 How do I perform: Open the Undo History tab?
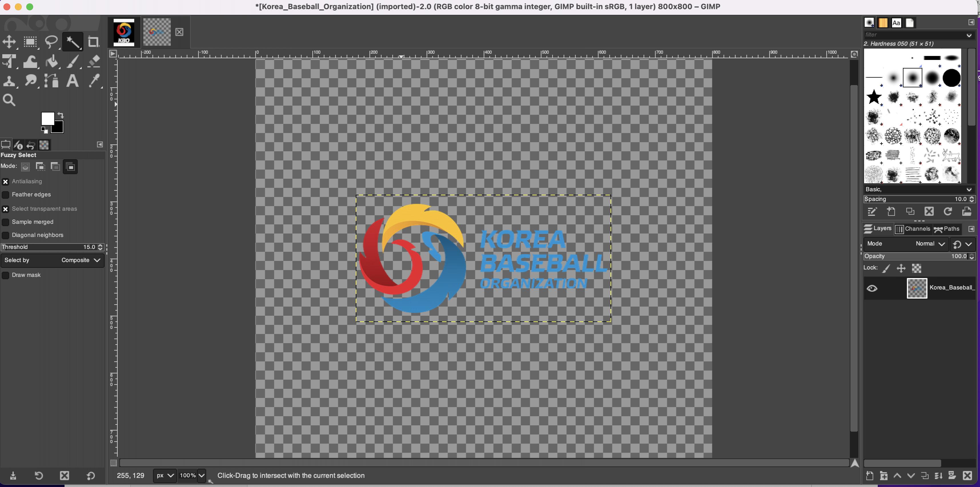tap(31, 145)
